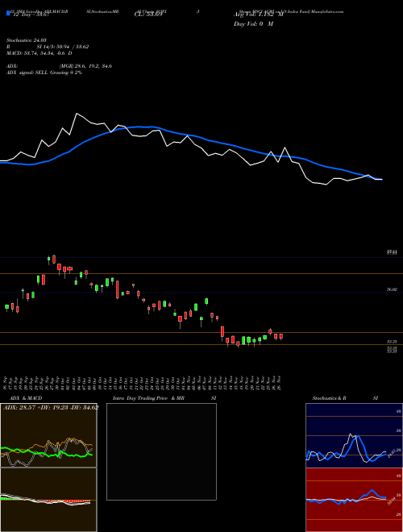This screenshot has height=532, width=403.
Task: Click the 'Avg Vol: 1.182 M' value
Action: pos(258,15)
